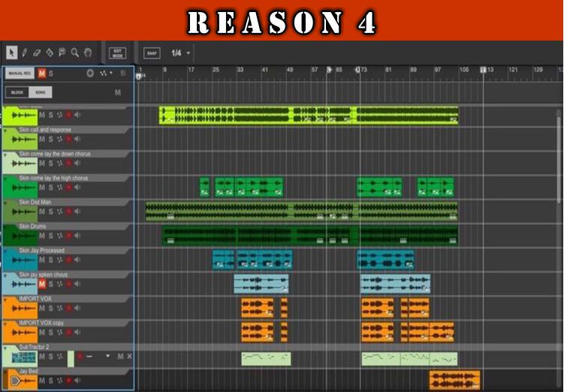Click the left loop locator in ruler
Viewport: 564px width, 392px height.
point(329,70)
